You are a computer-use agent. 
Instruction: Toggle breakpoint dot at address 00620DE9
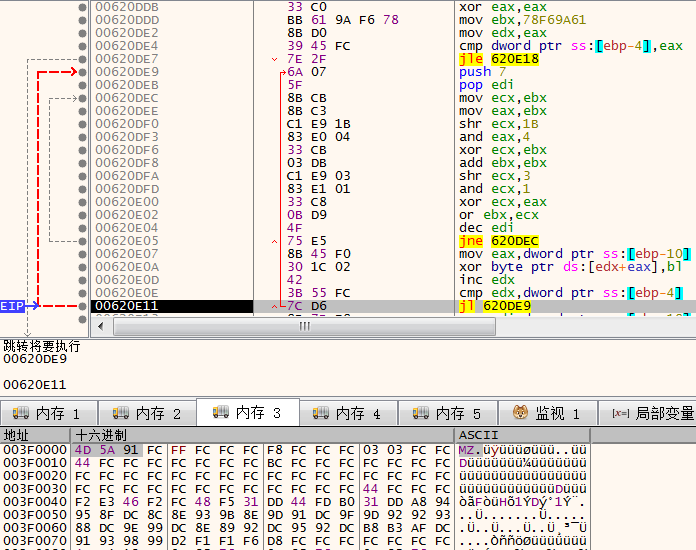[82, 72]
